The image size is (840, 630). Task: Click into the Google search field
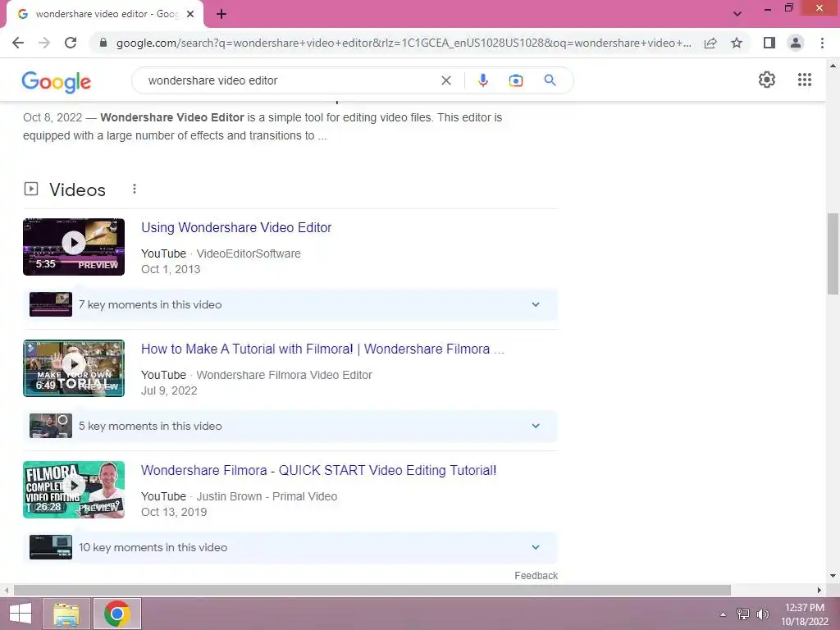[x=290, y=80]
